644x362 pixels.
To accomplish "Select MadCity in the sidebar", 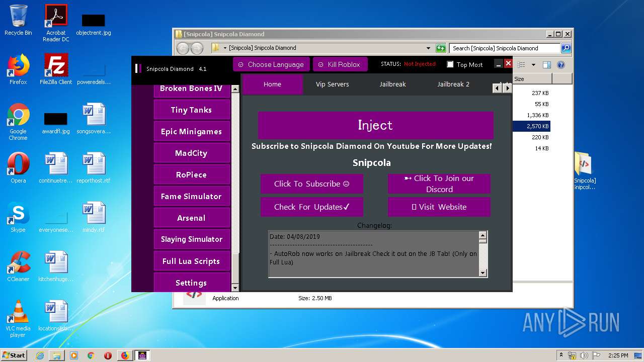I will (191, 153).
